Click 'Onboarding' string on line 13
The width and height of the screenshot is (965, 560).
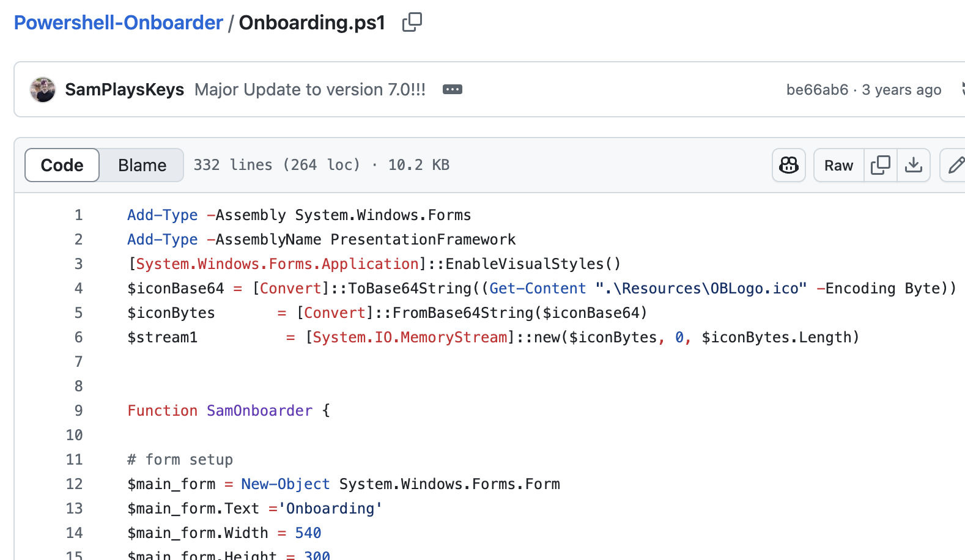point(330,509)
